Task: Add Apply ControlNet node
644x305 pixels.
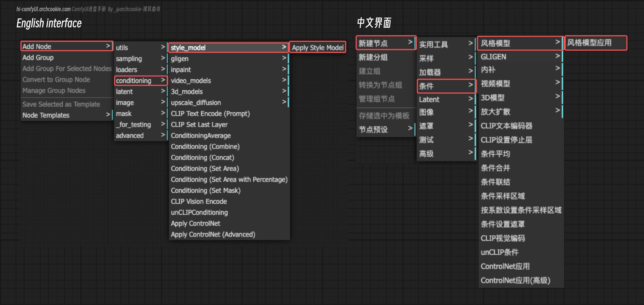Action: [x=229, y=224]
